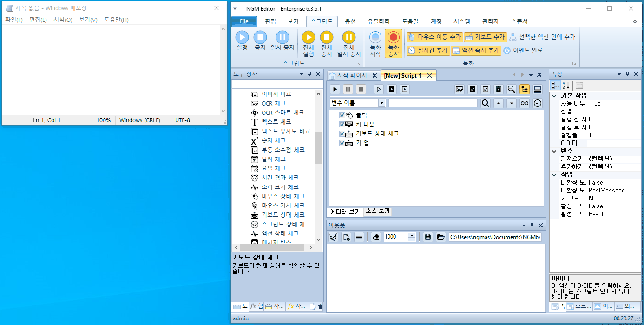
Task: Click save disk icon in output panel
Action: point(428,237)
